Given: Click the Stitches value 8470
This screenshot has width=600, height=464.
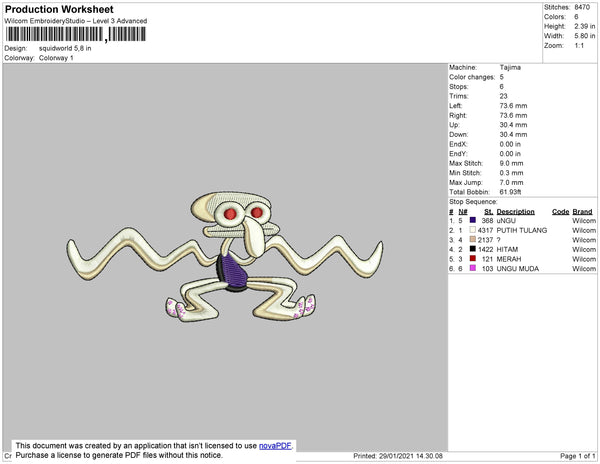Looking at the screenshot, I should point(582,7).
